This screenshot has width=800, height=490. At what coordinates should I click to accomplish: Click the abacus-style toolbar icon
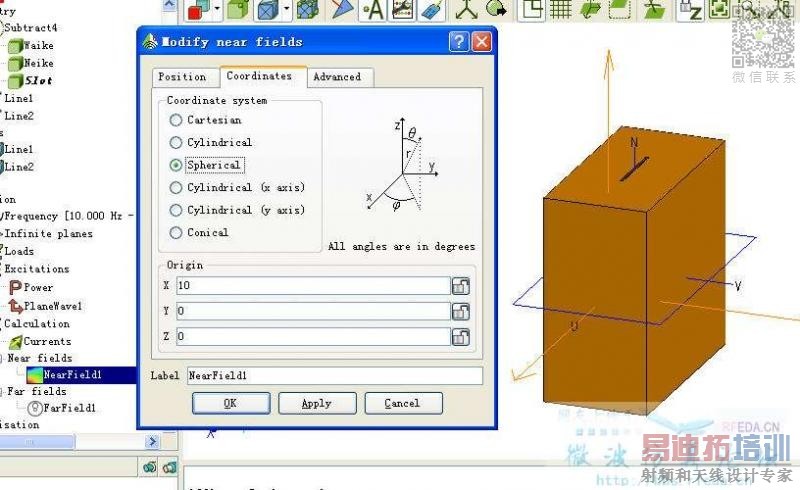[402, 9]
